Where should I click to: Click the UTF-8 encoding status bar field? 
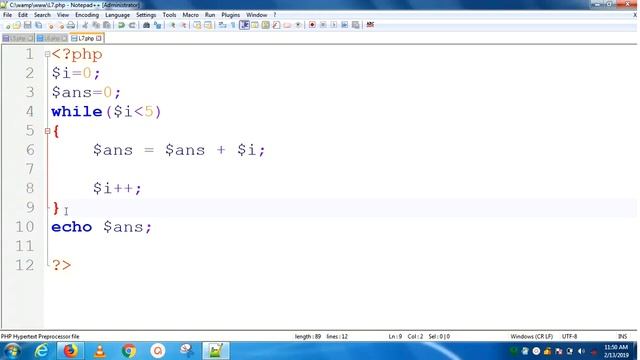pyautogui.click(x=569, y=336)
